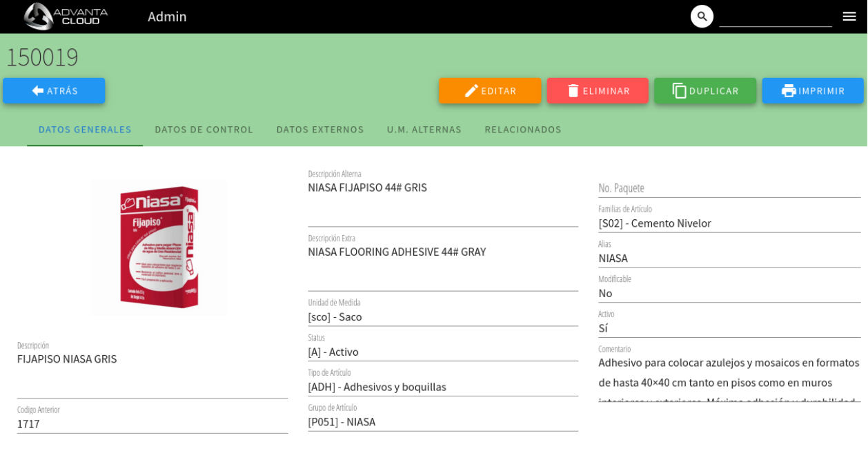Click the Admin header title
This screenshot has height=464, width=868.
coord(167,17)
